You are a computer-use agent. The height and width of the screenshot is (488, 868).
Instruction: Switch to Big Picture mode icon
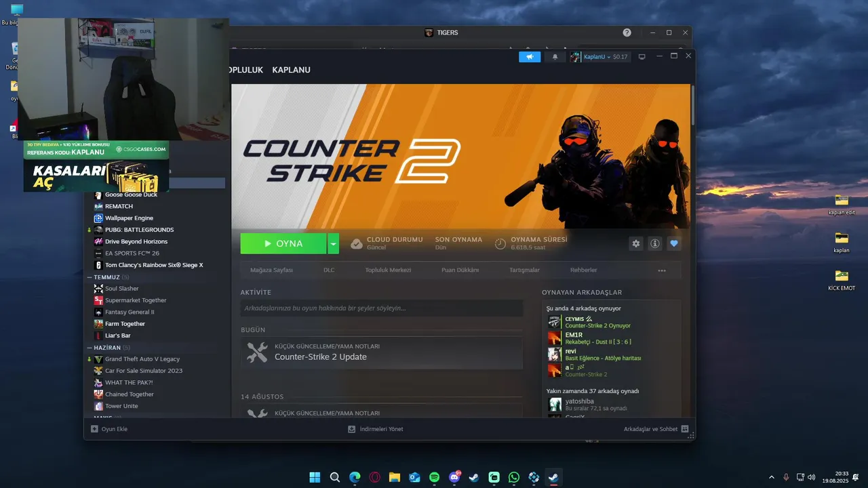(x=642, y=57)
